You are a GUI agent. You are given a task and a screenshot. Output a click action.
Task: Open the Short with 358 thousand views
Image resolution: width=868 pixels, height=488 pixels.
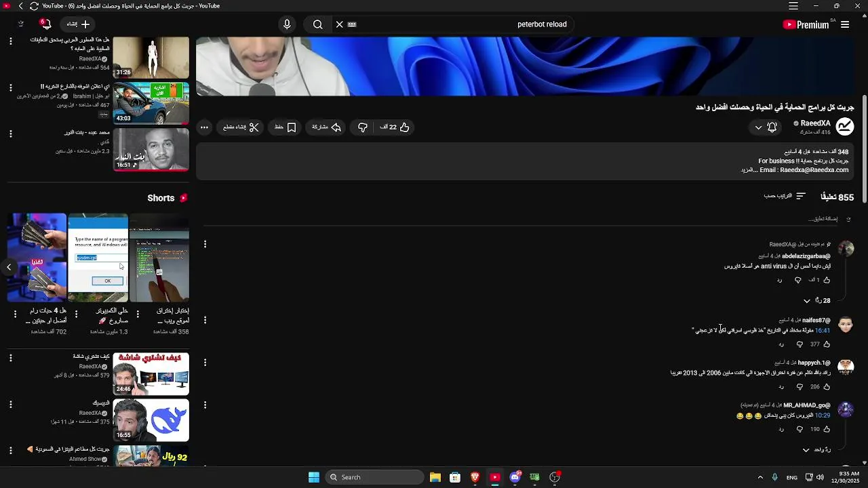159,258
